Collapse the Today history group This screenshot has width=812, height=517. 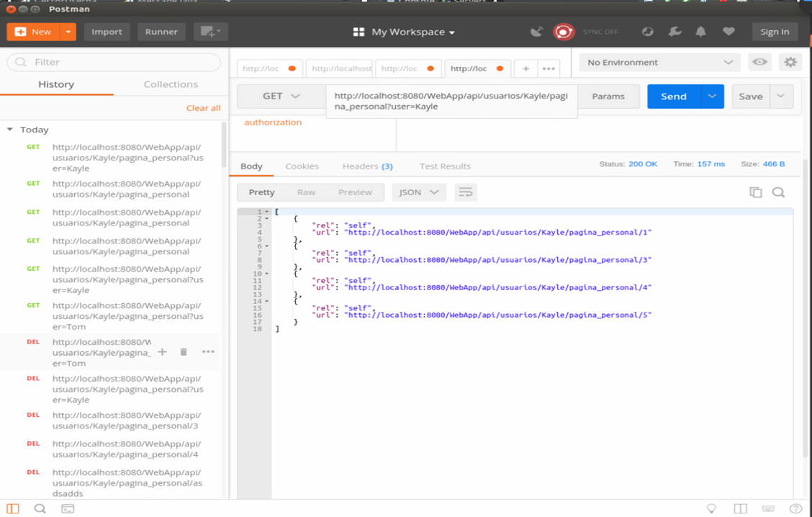pos(10,130)
